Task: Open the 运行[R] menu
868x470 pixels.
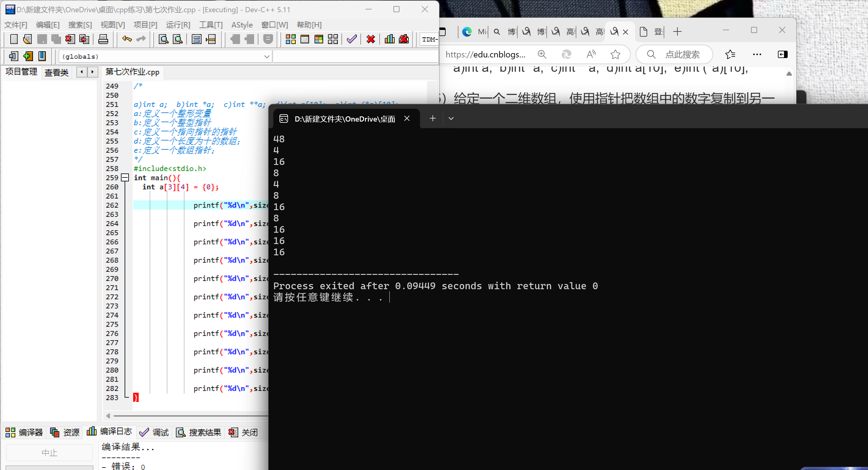Action: coord(178,25)
